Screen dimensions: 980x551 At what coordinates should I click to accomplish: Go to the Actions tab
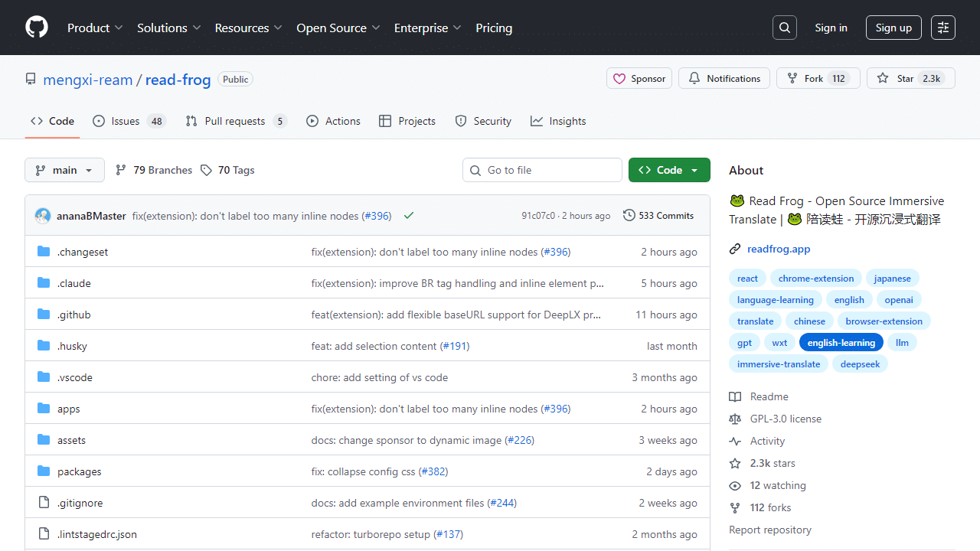pyautogui.click(x=333, y=121)
